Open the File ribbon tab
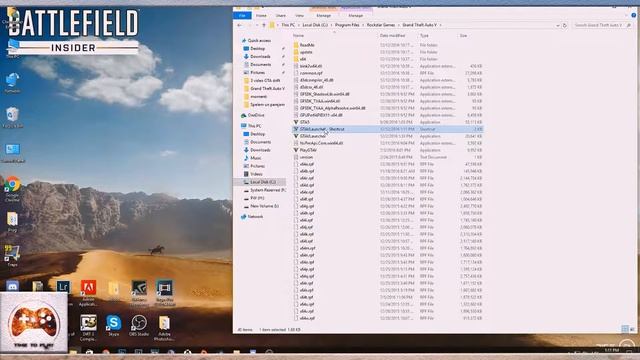640x360 pixels. 242,16
